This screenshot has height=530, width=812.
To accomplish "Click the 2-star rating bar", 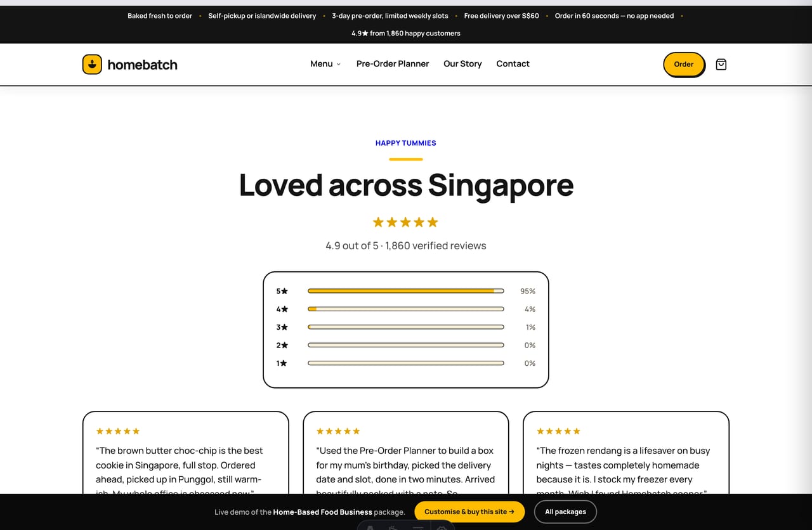I will (406, 345).
